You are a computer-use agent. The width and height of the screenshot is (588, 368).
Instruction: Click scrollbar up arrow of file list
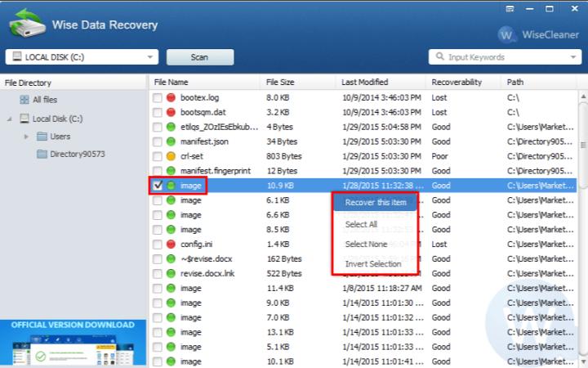[x=583, y=96]
